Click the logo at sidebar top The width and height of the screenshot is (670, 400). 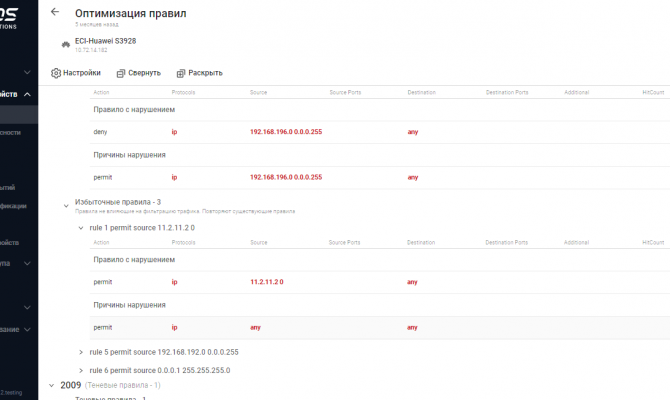9,18
